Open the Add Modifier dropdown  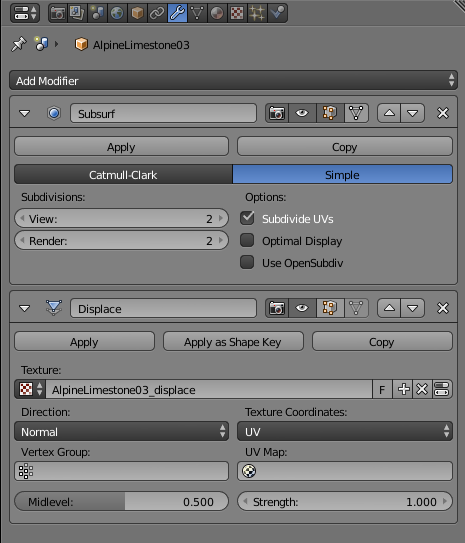(x=233, y=80)
